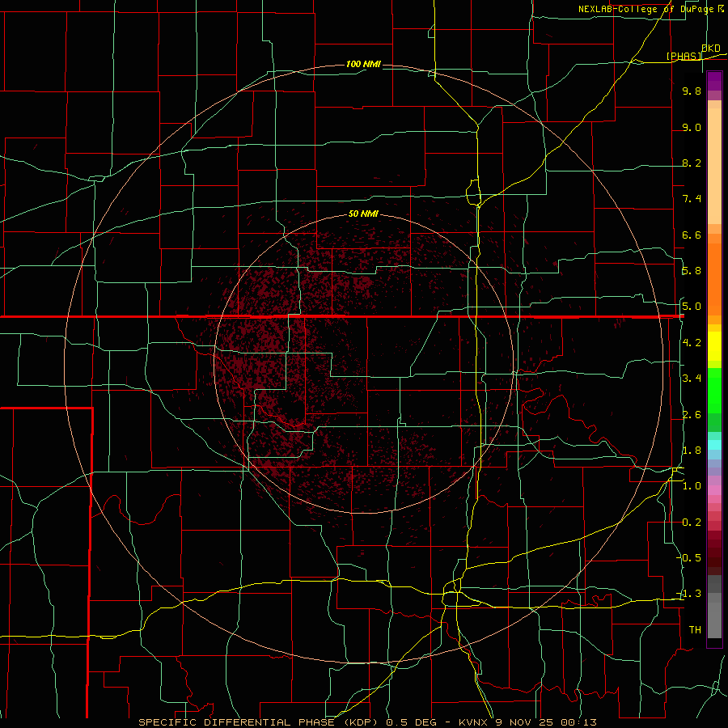Pick the peach segment of the color bar
The width and height of the screenshot is (728, 728).
(714, 166)
